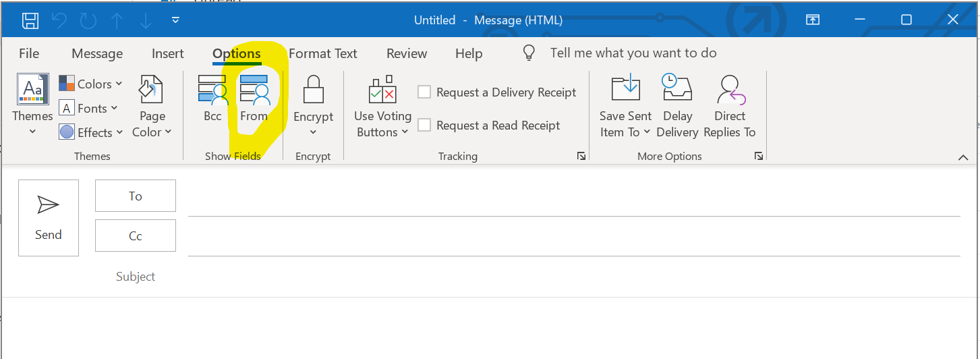Click the Encrypt padlock icon

pos(314,89)
